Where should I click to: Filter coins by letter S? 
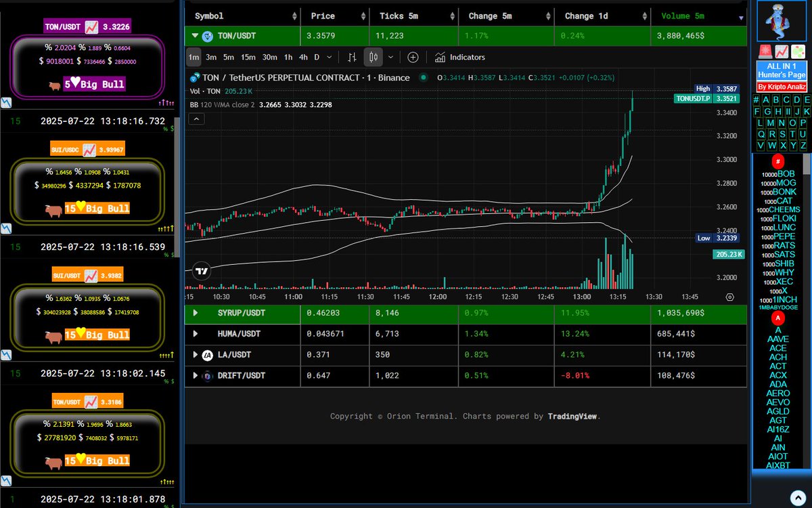click(x=782, y=134)
